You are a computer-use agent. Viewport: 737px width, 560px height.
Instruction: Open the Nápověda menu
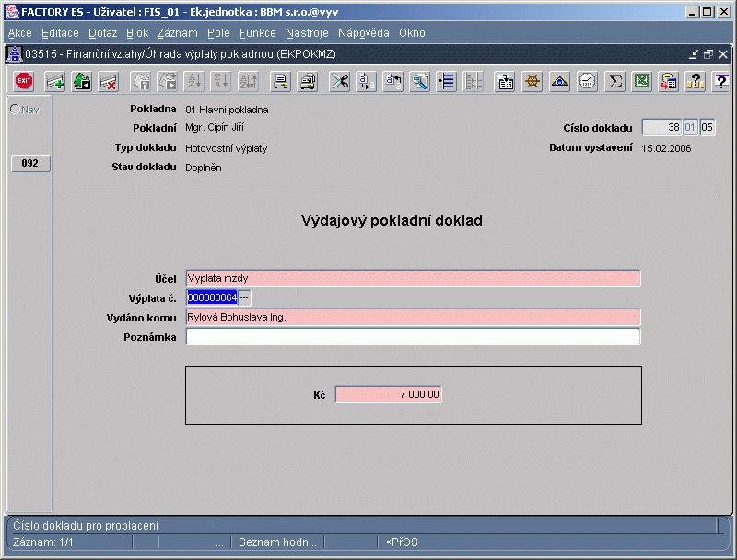[364, 33]
